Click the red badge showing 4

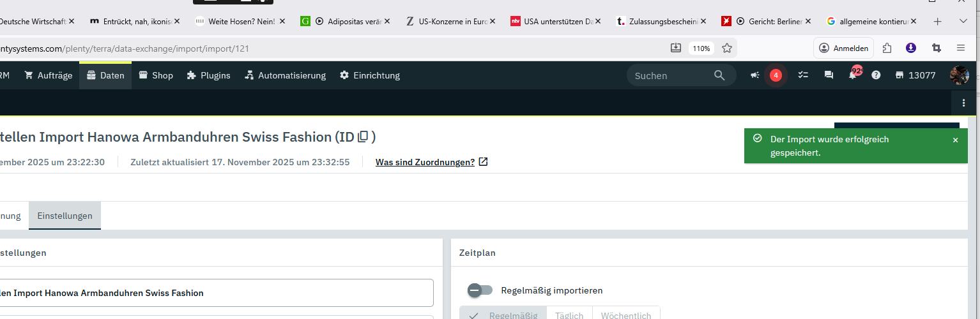click(776, 75)
